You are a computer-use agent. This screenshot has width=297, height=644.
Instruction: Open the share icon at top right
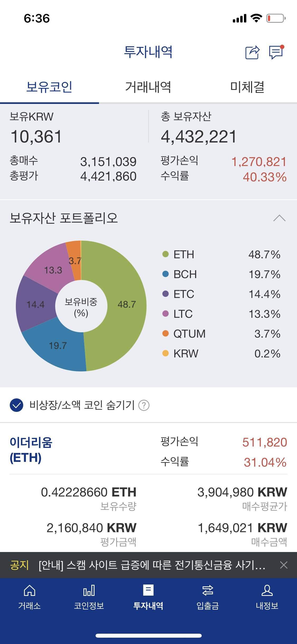pyautogui.click(x=252, y=52)
